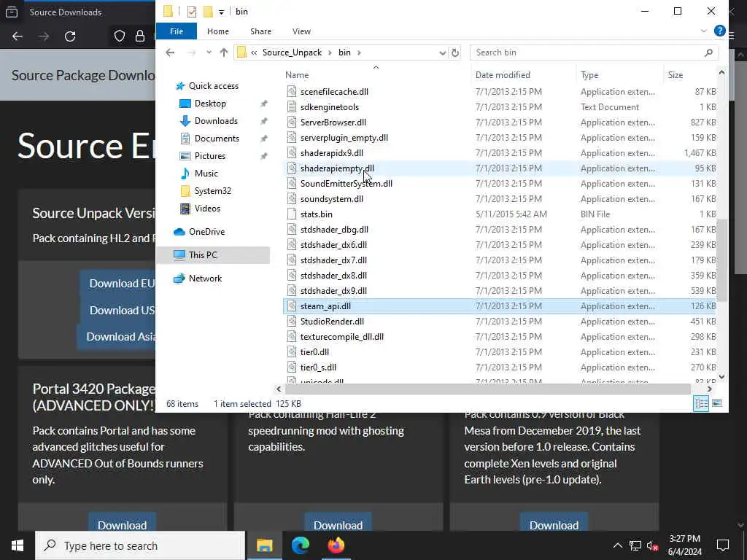Open the recent locations dropdown arrow
This screenshot has width=747, height=560.
pyautogui.click(x=209, y=52)
